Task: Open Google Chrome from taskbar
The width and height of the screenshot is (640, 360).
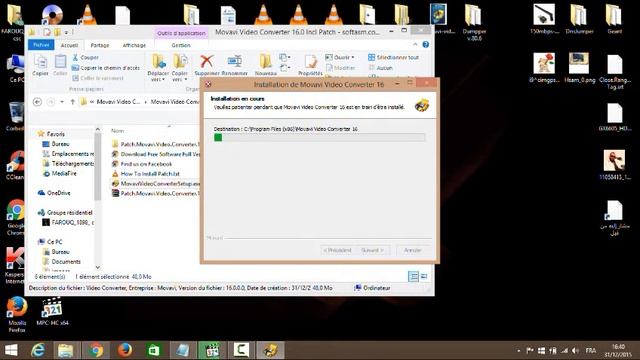Action: [96, 350]
